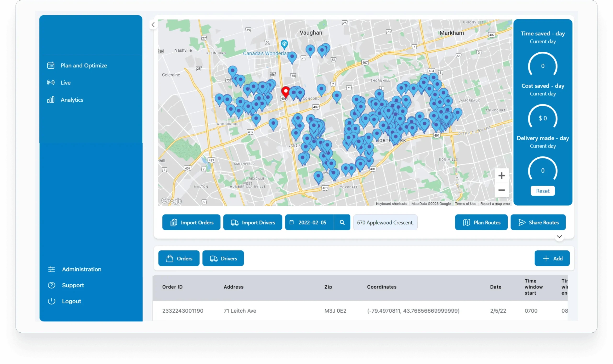This screenshot has height=364, width=613.
Task: Click the power icon beside Logout
Action: tap(51, 301)
